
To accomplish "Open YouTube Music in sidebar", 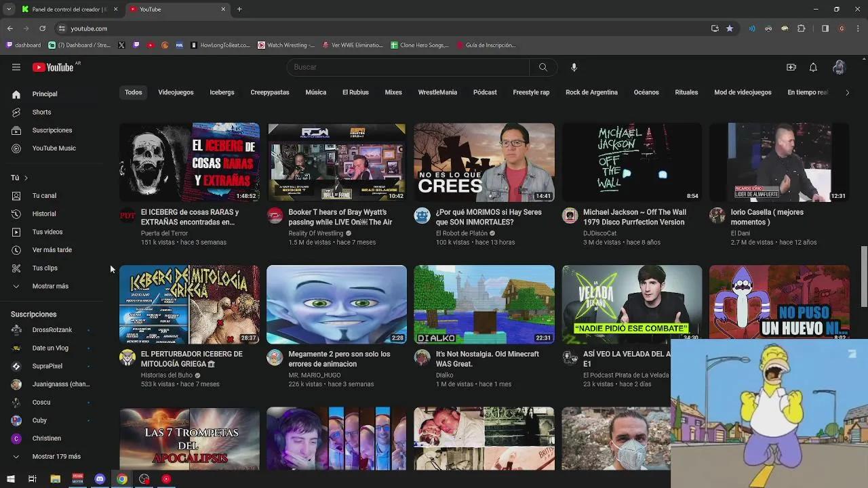I will [54, 148].
